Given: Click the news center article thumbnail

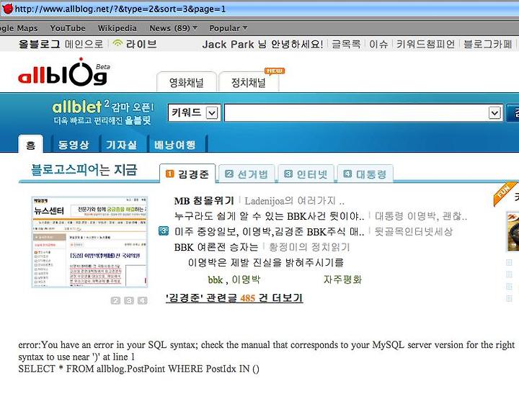Looking at the screenshot, I should point(89,242).
